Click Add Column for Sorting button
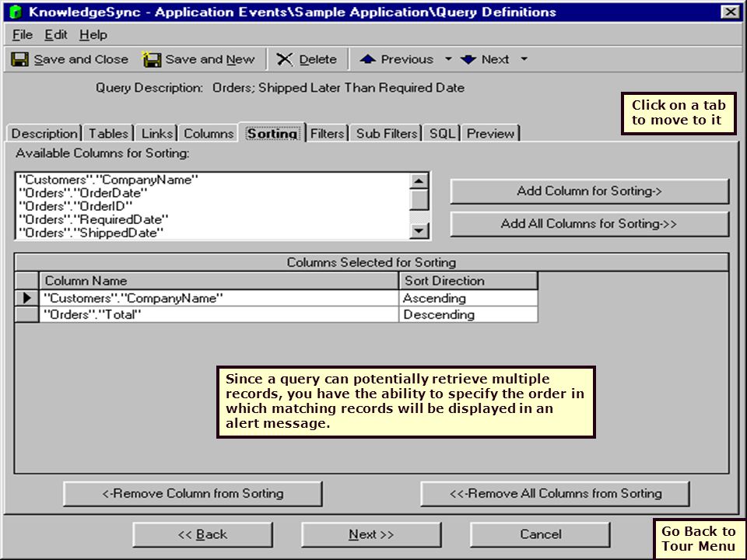747x560 pixels. click(590, 191)
